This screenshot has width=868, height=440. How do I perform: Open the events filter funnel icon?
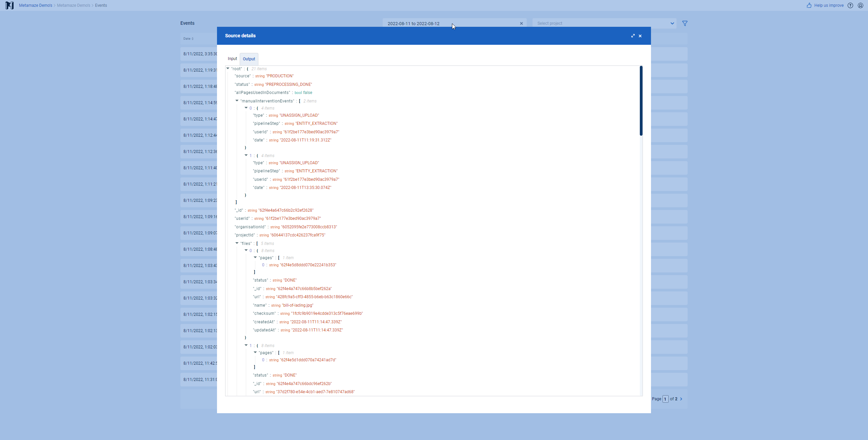[685, 23]
